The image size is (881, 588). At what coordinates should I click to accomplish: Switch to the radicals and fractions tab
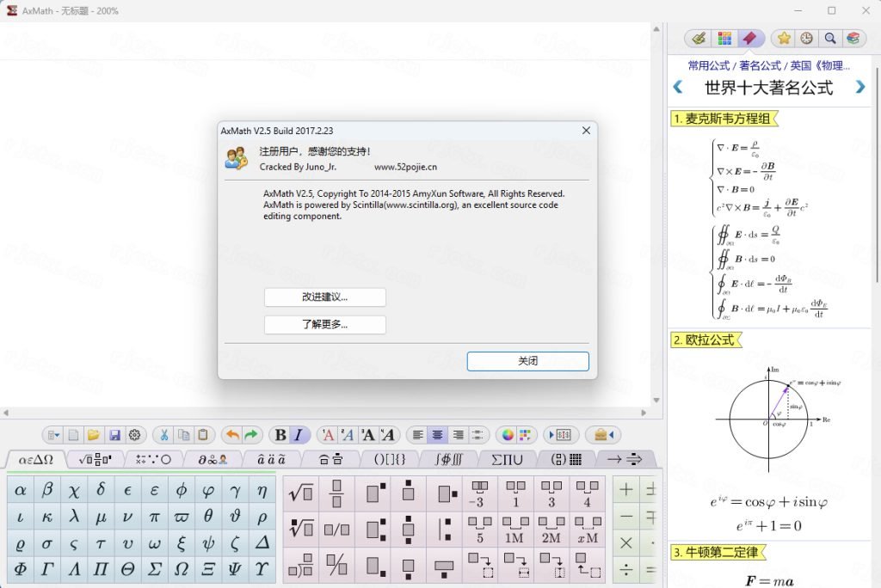95,459
